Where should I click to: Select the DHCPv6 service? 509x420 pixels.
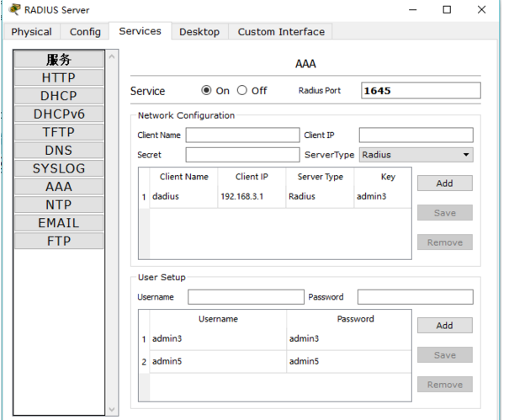point(59,114)
